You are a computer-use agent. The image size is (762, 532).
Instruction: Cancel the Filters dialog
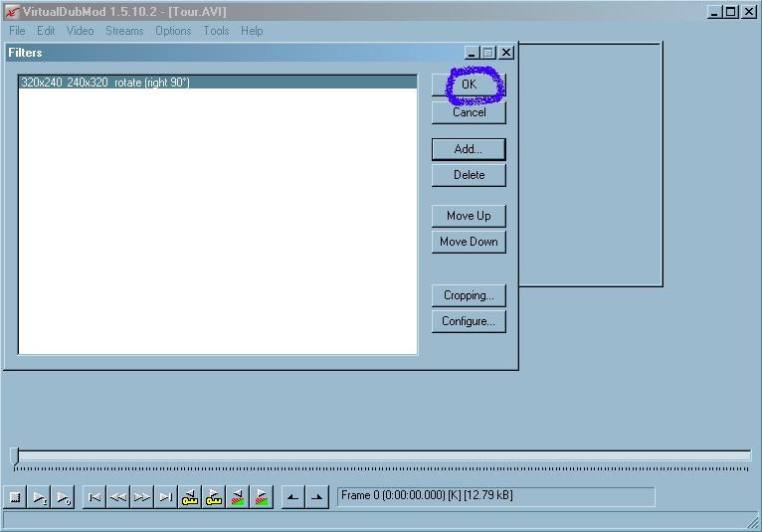click(x=469, y=112)
